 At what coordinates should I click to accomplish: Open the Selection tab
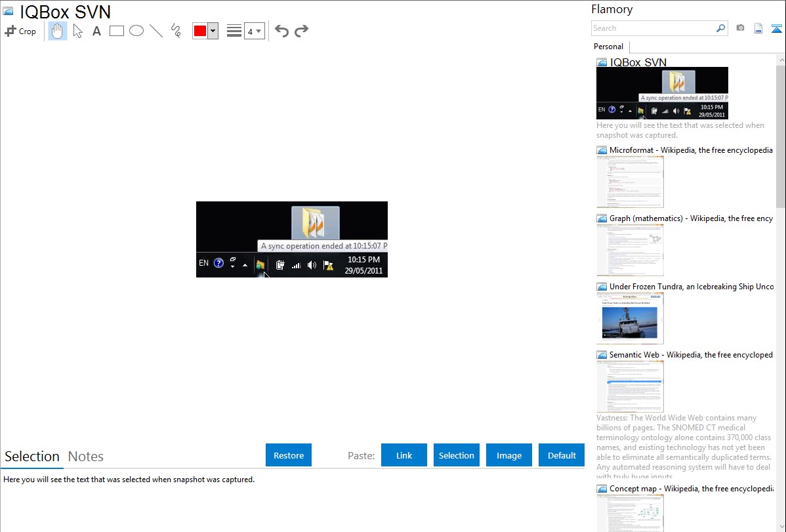pos(32,457)
